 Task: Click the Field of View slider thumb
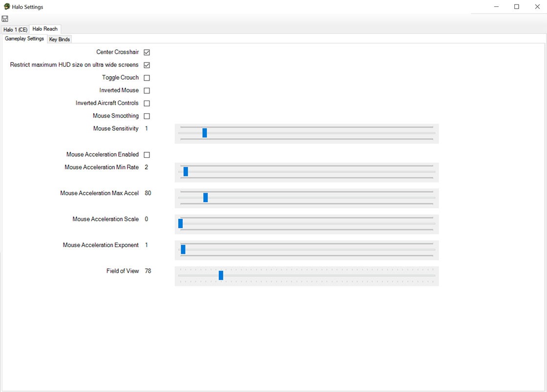coord(221,275)
